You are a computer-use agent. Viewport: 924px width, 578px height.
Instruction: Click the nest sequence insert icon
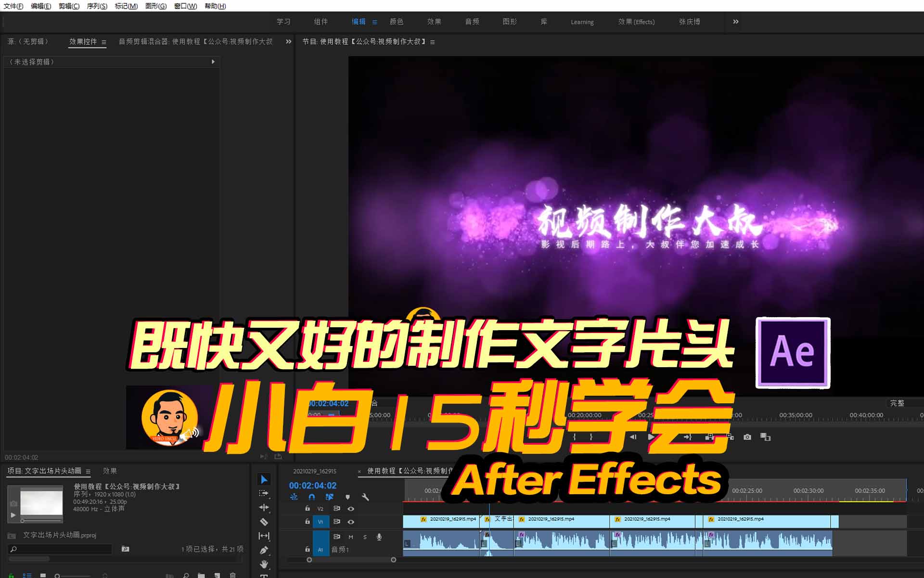[294, 497]
